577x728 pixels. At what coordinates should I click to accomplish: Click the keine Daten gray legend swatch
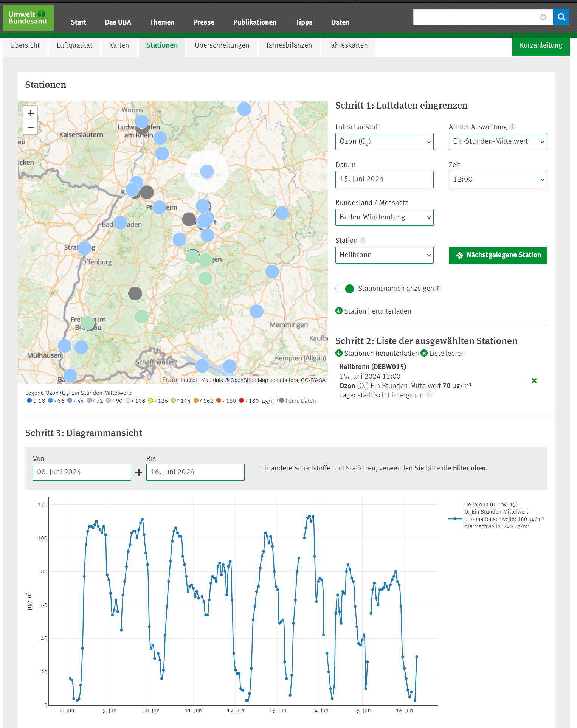281,400
